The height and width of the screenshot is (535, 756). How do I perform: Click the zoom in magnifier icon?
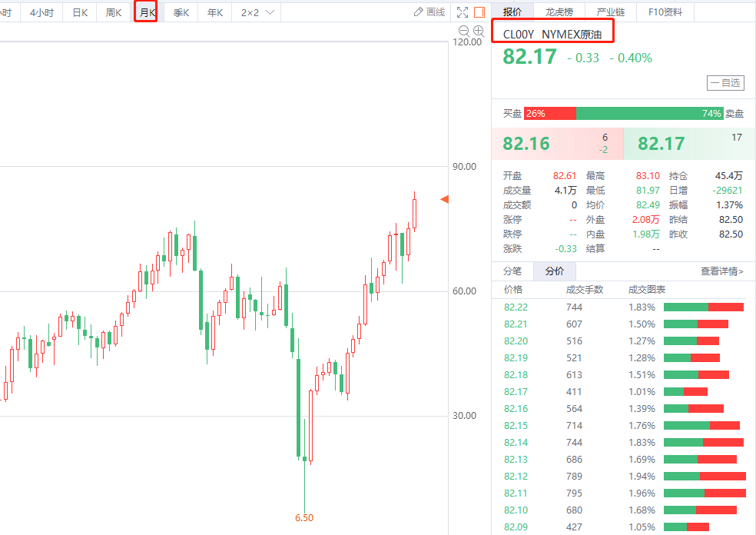click(x=478, y=31)
